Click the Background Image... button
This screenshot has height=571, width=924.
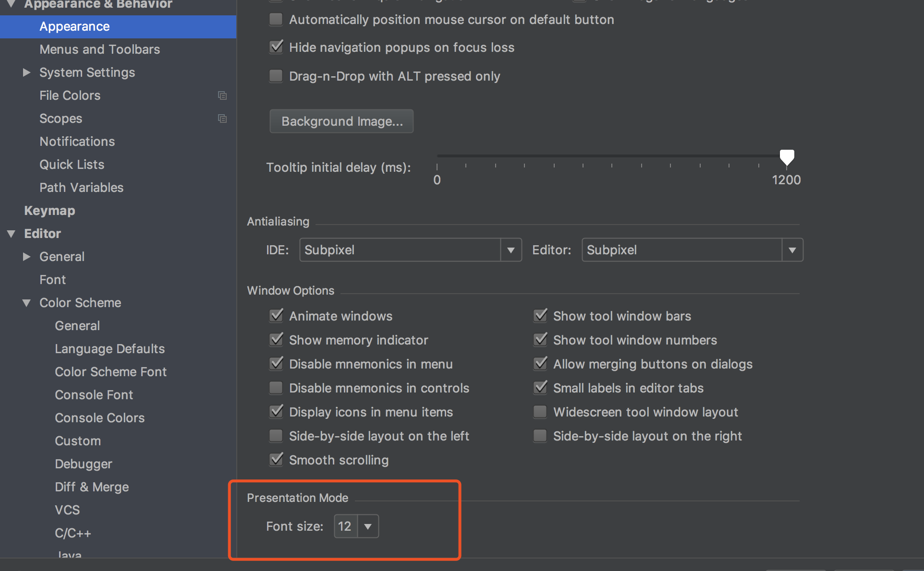341,121
